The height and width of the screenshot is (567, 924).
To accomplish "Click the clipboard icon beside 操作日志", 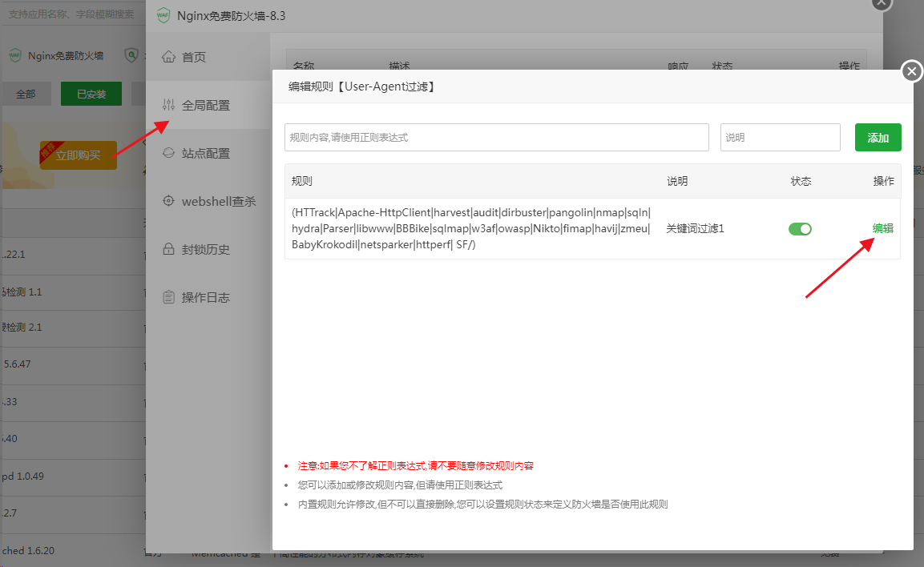I will point(168,297).
